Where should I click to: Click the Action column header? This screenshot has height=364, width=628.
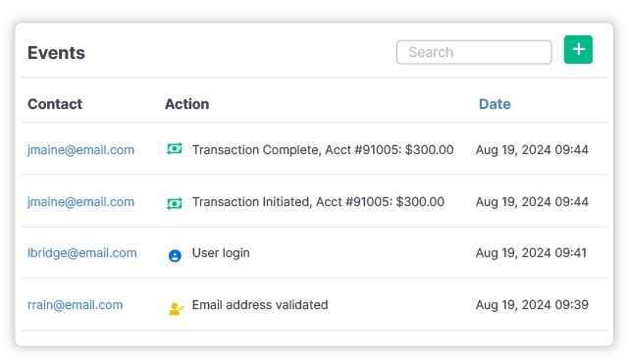point(187,104)
